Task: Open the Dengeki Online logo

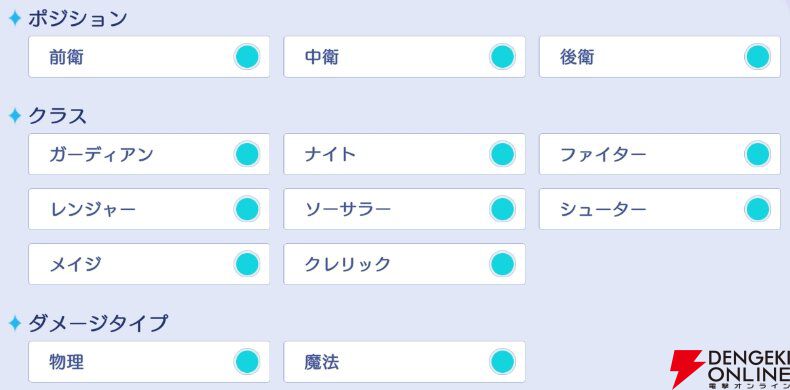Action: coord(730,369)
